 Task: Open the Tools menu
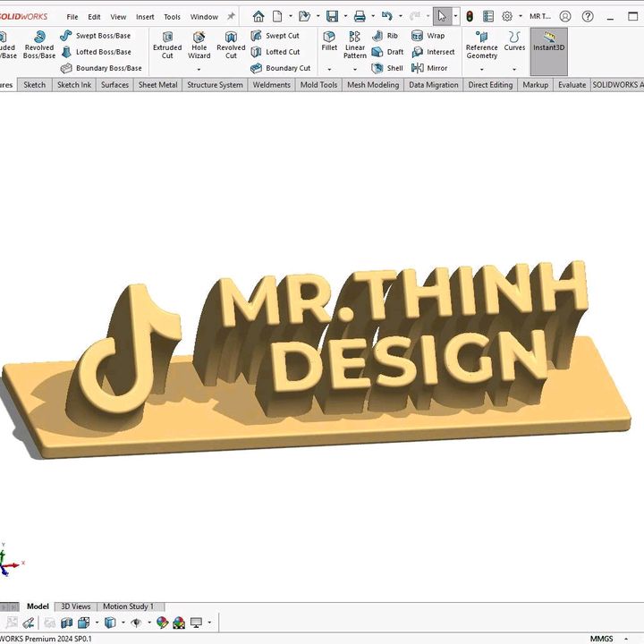tap(172, 17)
